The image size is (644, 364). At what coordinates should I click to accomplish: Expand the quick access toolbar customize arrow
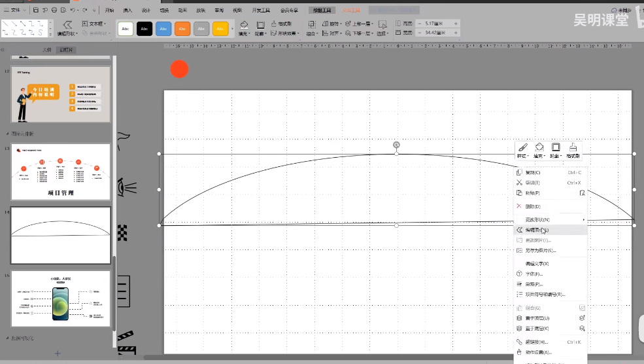[94, 10]
